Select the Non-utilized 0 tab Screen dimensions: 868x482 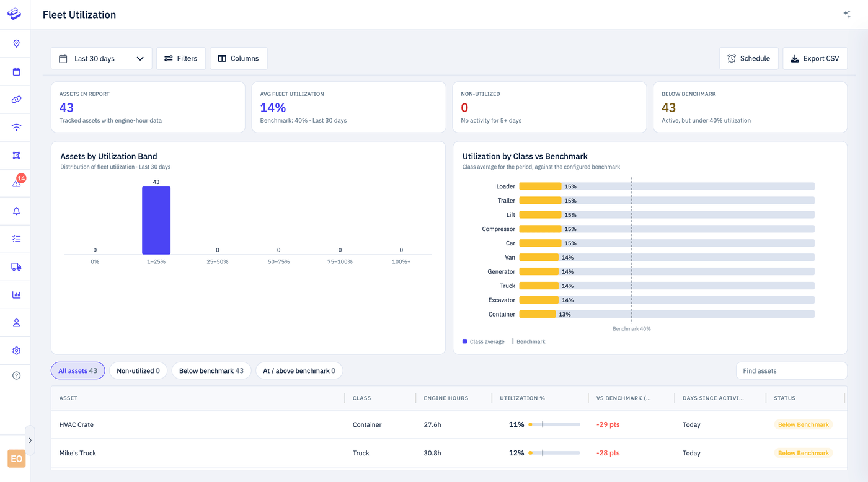(138, 370)
